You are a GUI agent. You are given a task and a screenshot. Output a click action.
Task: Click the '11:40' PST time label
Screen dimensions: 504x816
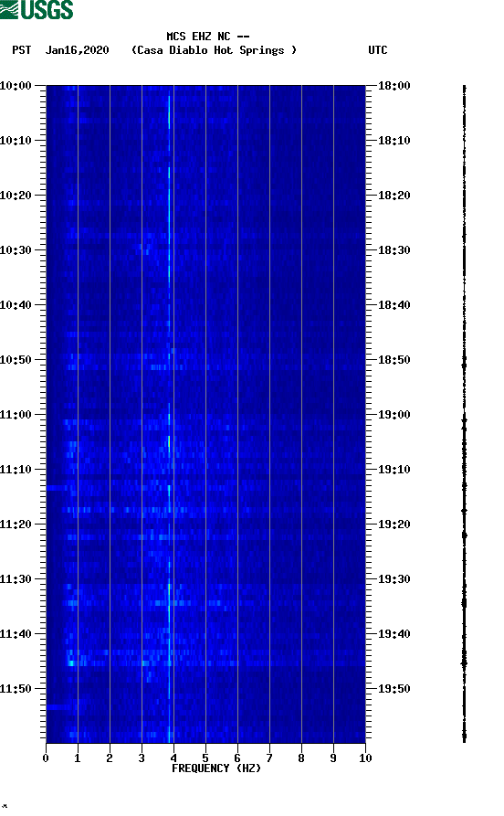pyautogui.click(x=16, y=634)
